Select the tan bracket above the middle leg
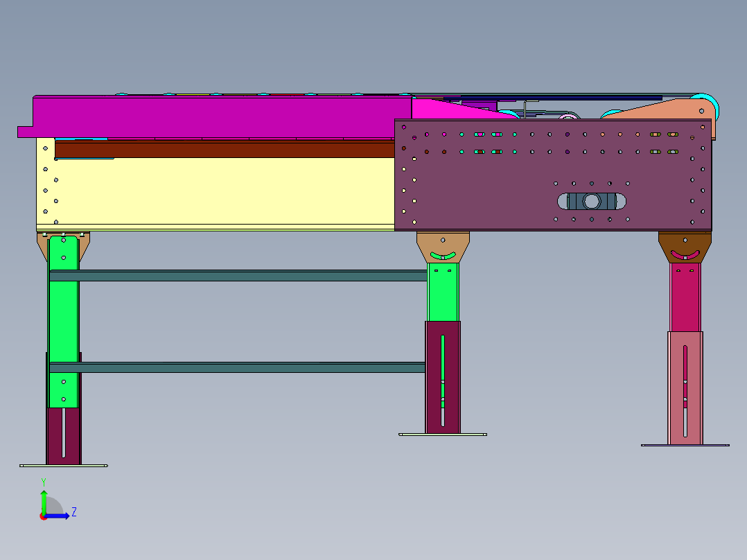 pos(443,247)
